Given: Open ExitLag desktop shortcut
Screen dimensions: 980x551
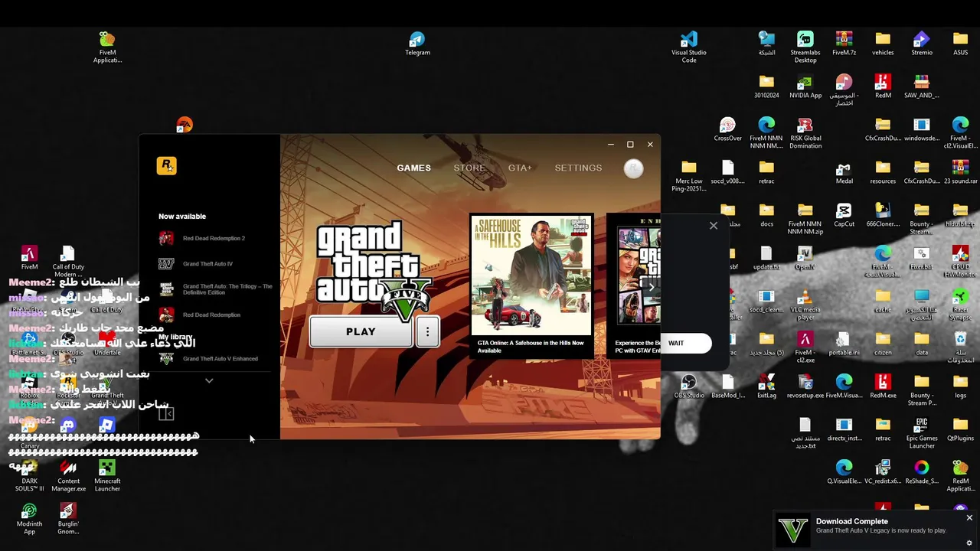Looking at the screenshot, I should click(766, 386).
